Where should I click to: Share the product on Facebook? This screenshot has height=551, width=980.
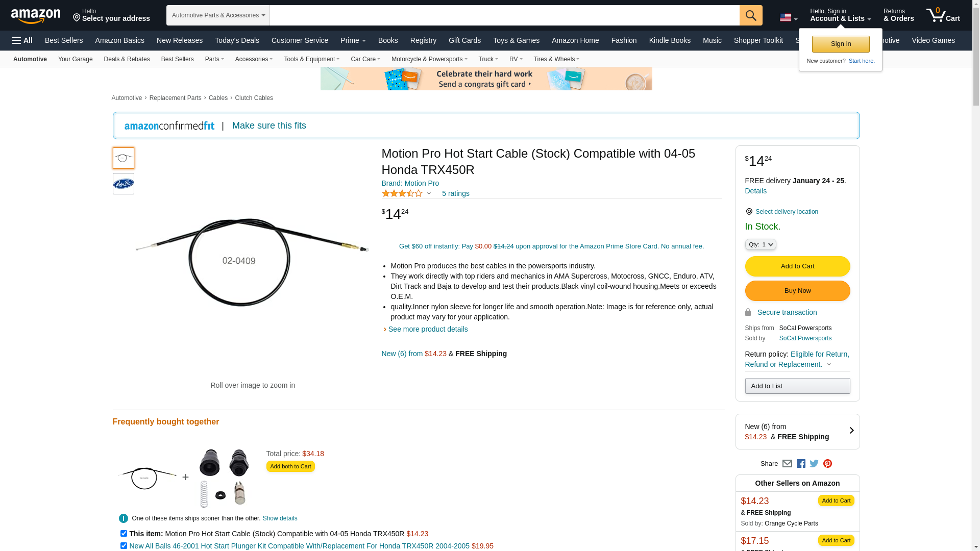point(801,464)
